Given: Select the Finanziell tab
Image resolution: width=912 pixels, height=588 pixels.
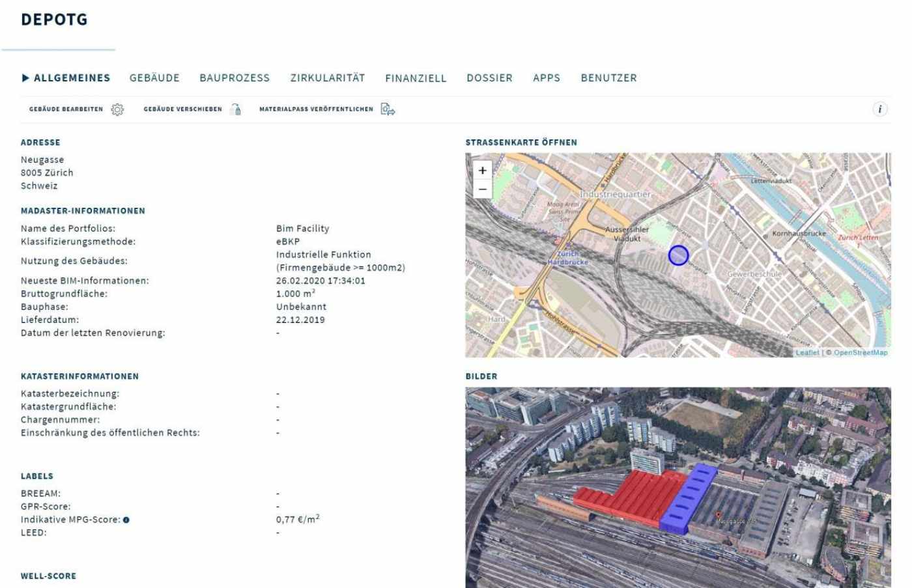Looking at the screenshot, I should [x=416, y=78].
